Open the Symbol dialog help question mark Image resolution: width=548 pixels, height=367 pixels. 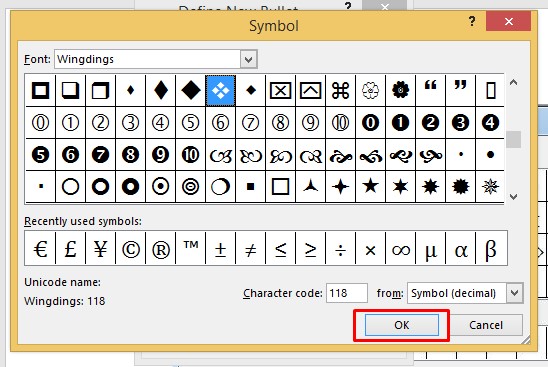472,22
